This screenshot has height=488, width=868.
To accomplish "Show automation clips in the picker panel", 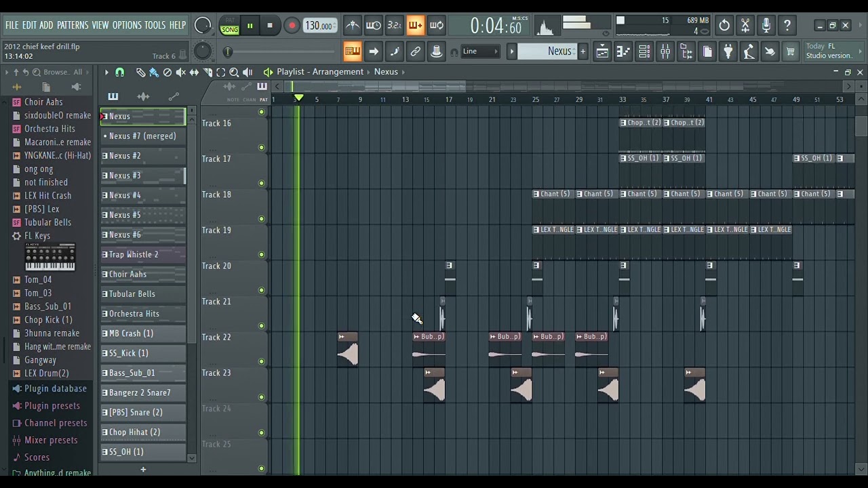I will (174, 97).
